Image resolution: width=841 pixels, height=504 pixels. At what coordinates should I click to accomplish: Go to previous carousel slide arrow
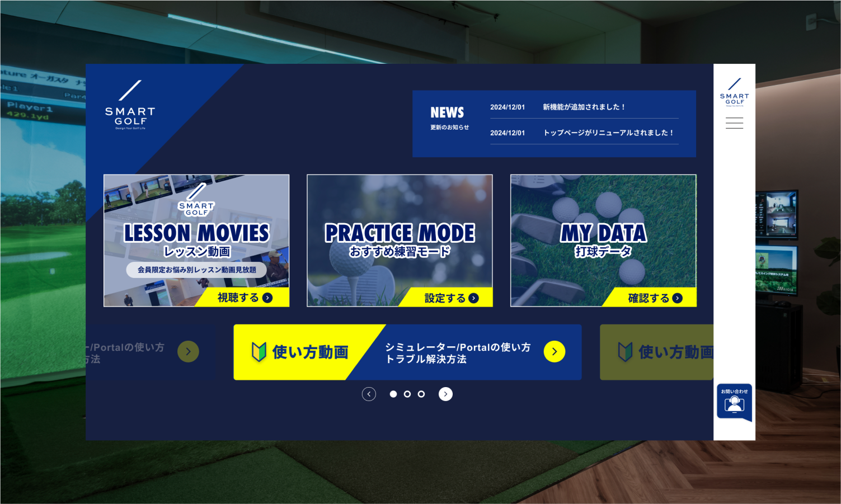[x=369, y=394]
